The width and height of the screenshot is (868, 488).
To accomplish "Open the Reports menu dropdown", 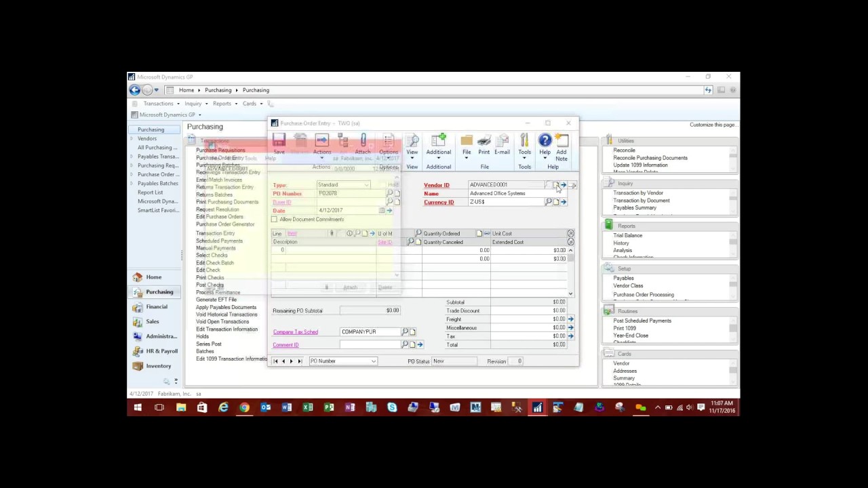I will coord(225,104).
